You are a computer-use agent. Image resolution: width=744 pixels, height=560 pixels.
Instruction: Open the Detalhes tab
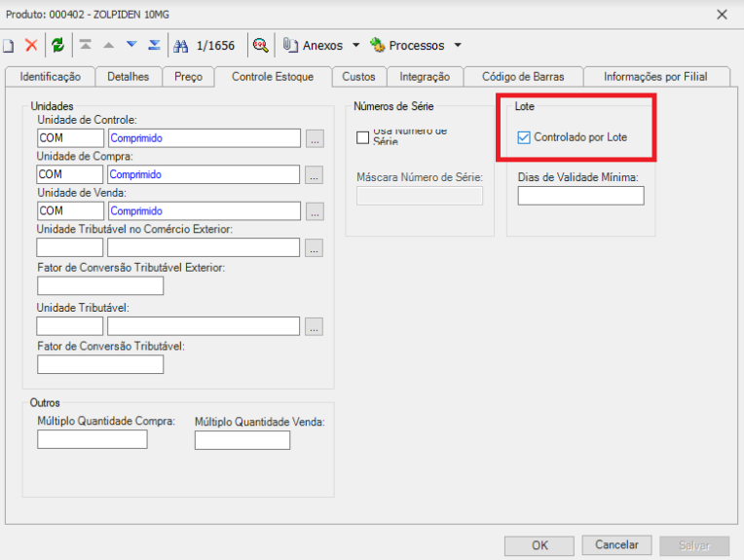(129, 77)
